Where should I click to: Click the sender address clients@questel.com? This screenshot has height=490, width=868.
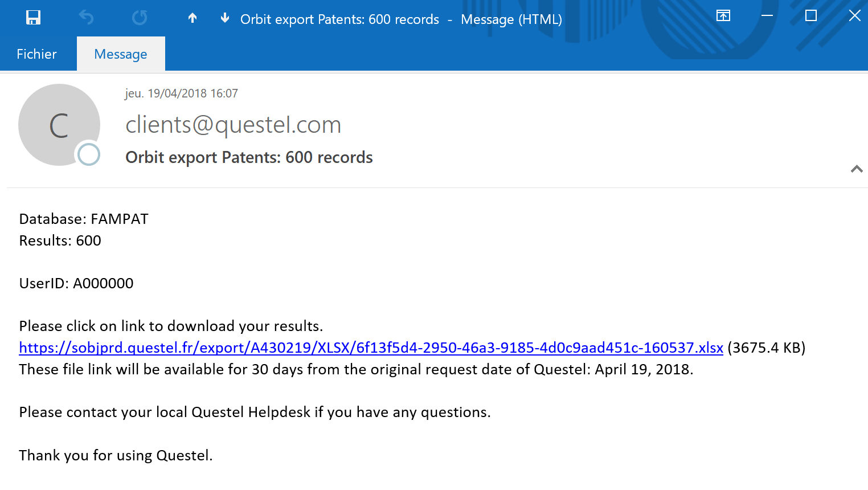[x=233, y=124]
